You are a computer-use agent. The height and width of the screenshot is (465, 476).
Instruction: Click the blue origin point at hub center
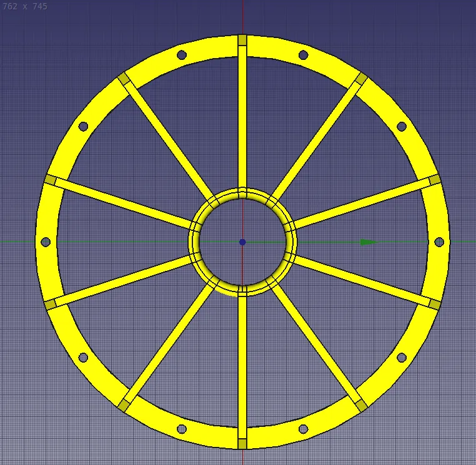pyautogui.click(x=242, y=242)
